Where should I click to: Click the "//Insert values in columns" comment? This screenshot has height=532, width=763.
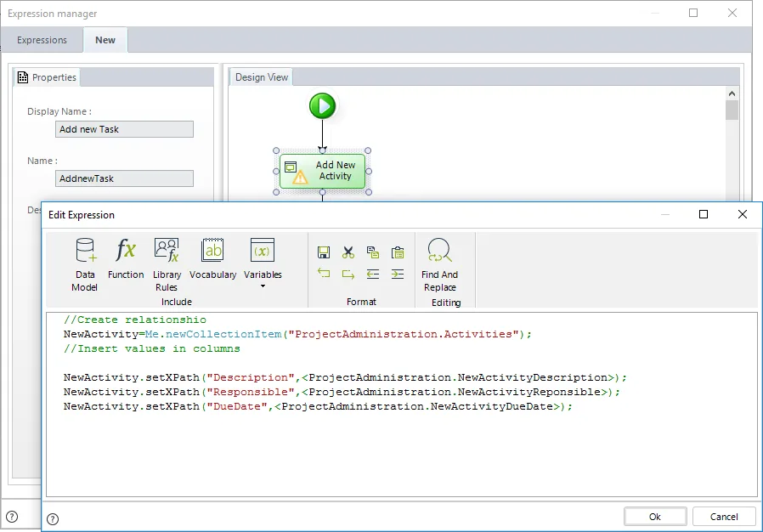click(152, 348)
